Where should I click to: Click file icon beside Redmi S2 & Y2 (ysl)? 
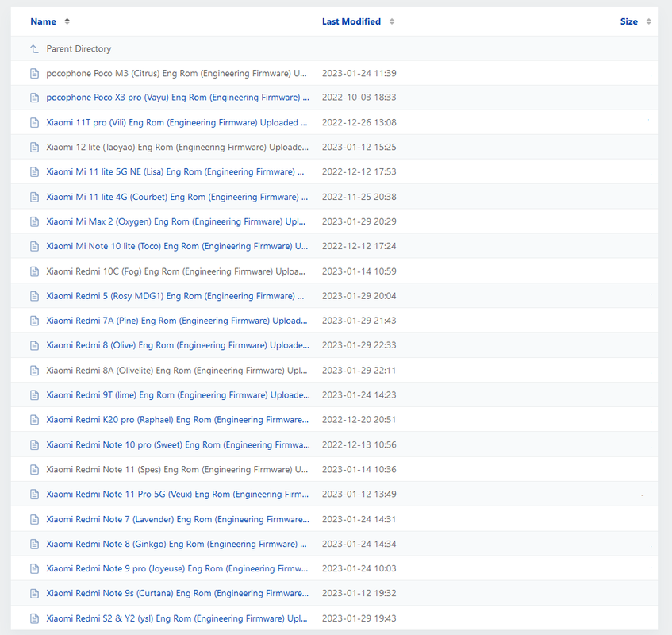(x=35, y=618)
